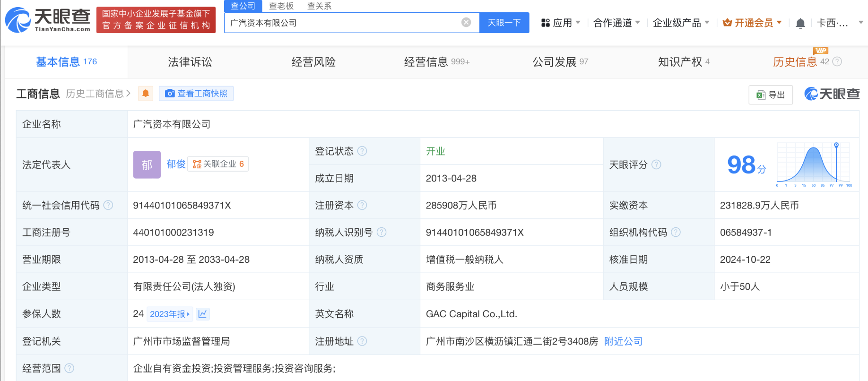Expand the 应用 dropdown menu
This screenshot has height=381, width=868.
click(x=561, y=23)
